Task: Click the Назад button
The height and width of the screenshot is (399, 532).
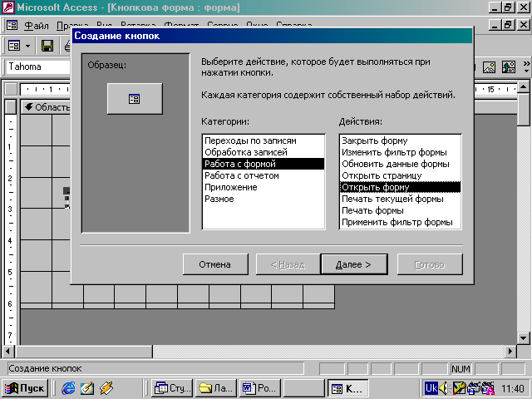Action: [288, 264]
